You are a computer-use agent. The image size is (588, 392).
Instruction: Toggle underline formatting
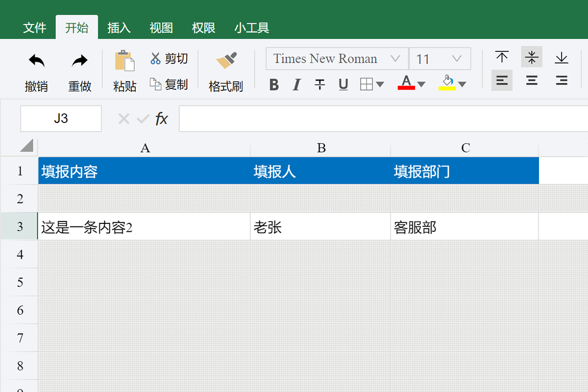point(343,85)
